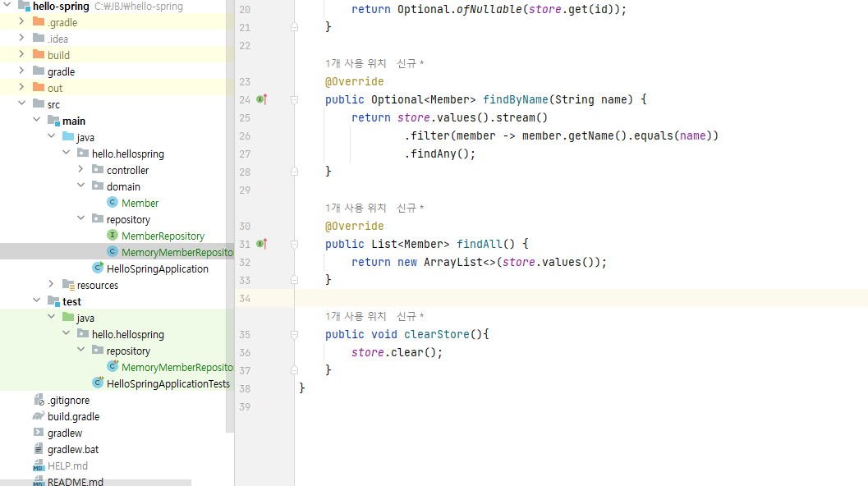Click the test java source folder icon
Viewport: 868px width, 486px height.
(68, 317)
